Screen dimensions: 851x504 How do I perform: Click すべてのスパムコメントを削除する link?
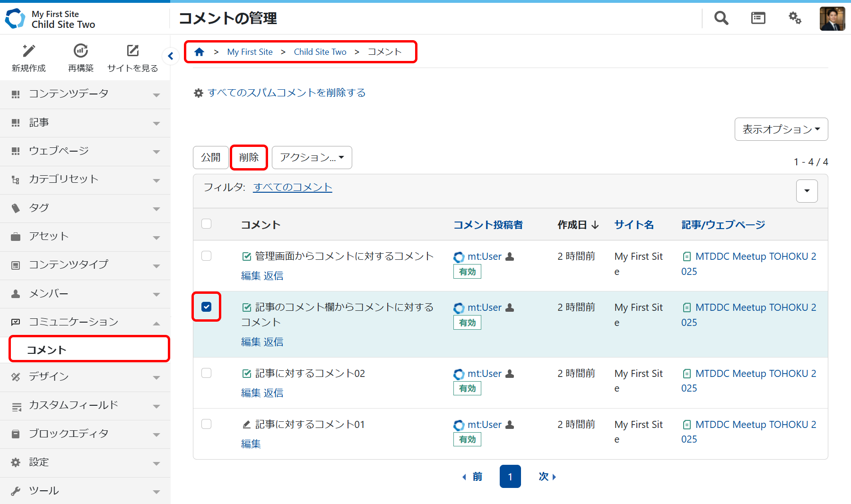[287, 93]
